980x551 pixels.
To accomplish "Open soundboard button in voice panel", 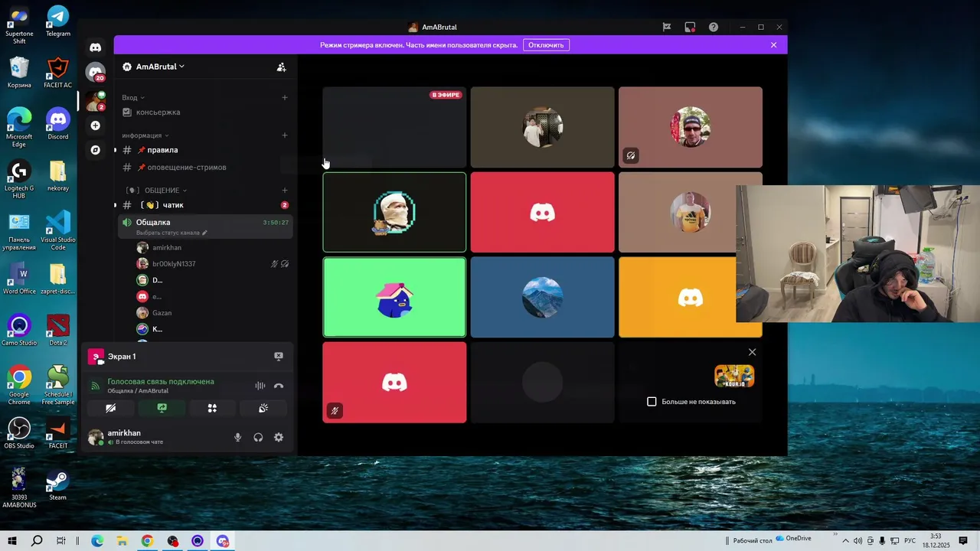I will pos(263,409).
